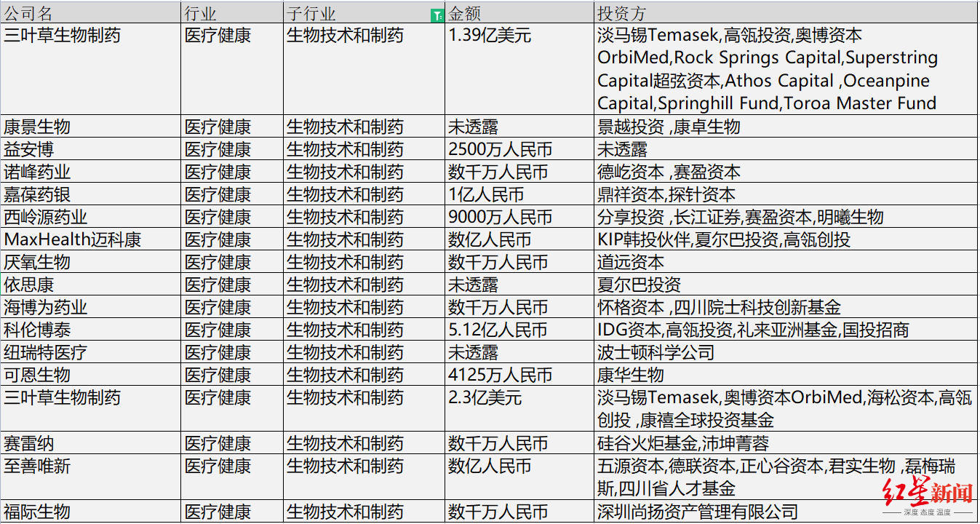The image size is (980, 524).
Task: Click the 道远资本 investor cell
Action: [786, 262]
